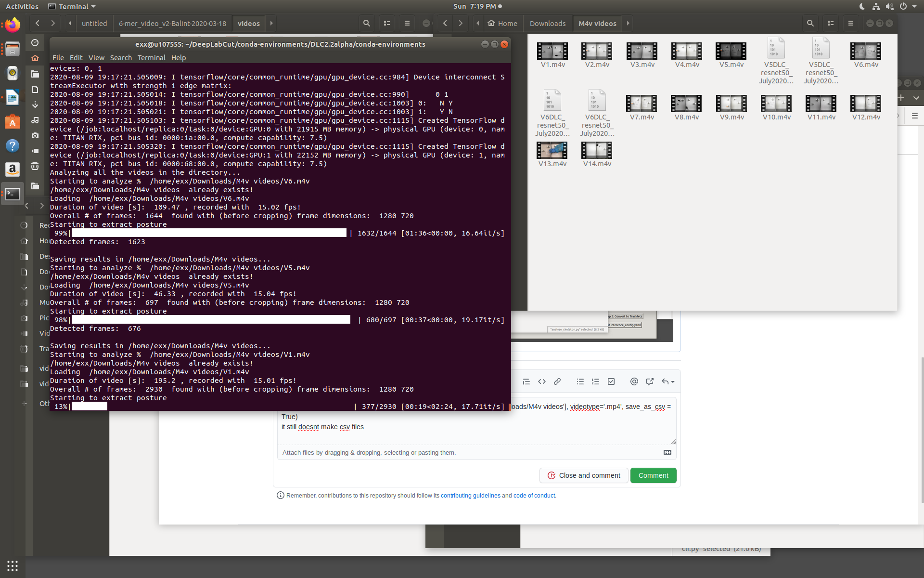Add a numbered list to the comment

596,381
